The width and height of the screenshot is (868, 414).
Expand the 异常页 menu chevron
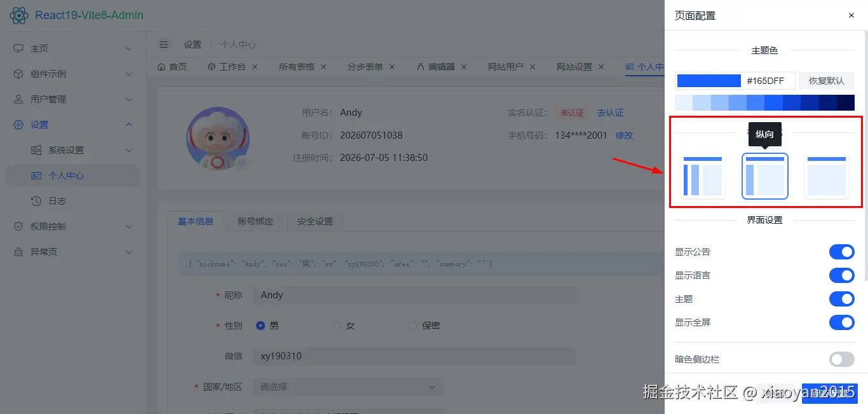click(129, 252)
